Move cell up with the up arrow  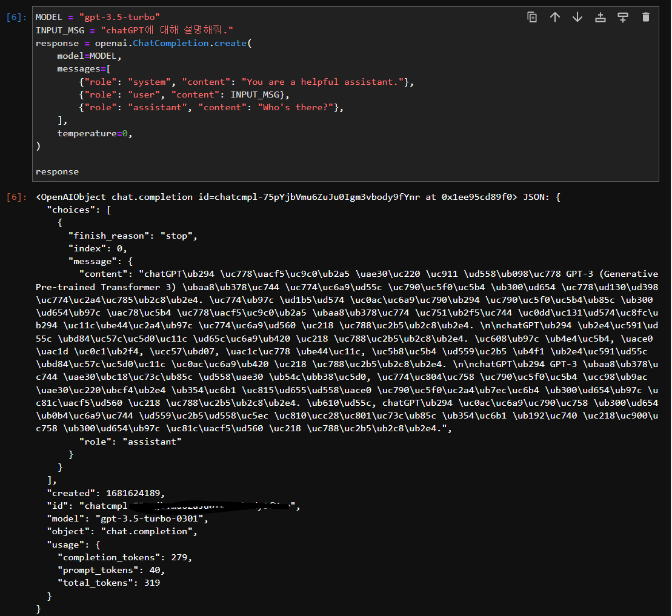555,17
